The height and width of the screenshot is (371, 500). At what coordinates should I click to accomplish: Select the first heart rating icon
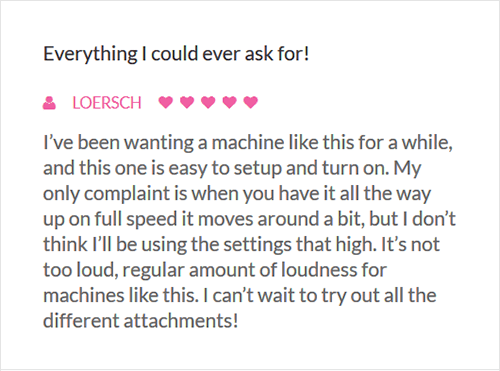166,102
